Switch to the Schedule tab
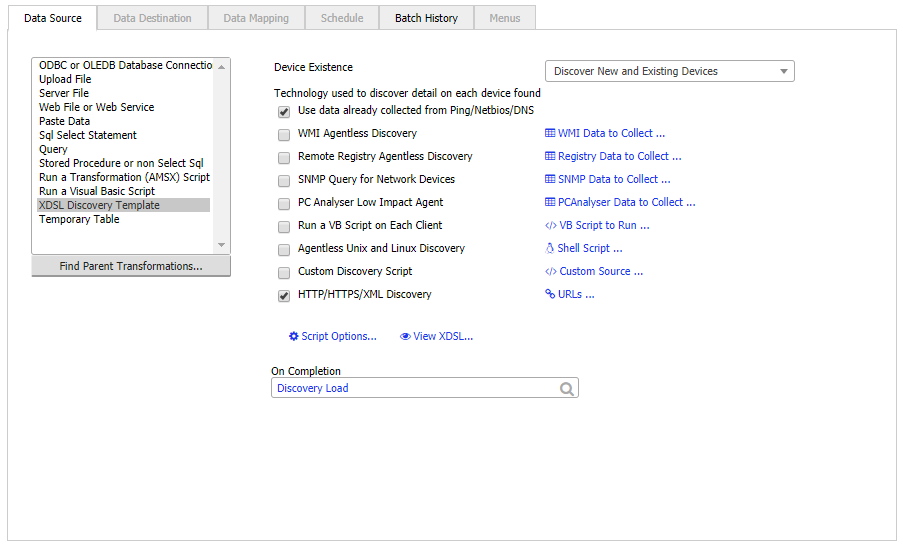 click(x=342, y=18)
